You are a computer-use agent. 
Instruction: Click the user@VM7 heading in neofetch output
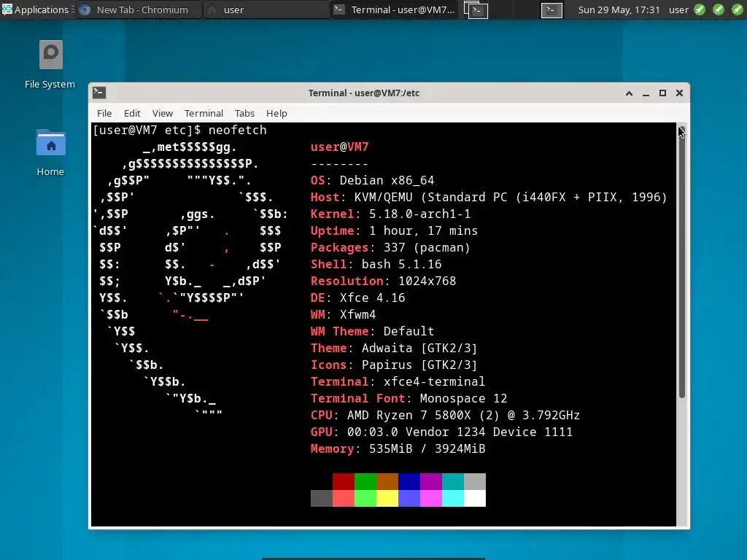(x=340, y=147)
